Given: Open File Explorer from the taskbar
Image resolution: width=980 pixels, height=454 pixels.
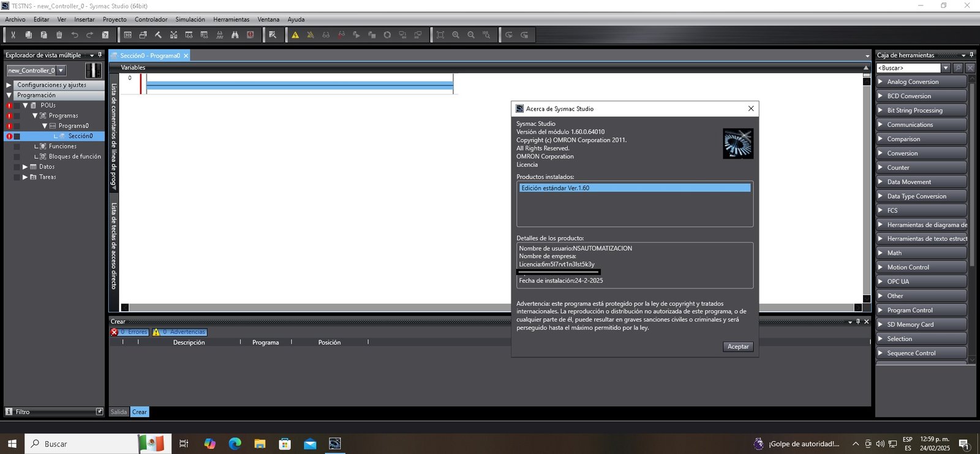Looking at the screenshot, I should tap(260, 444).
